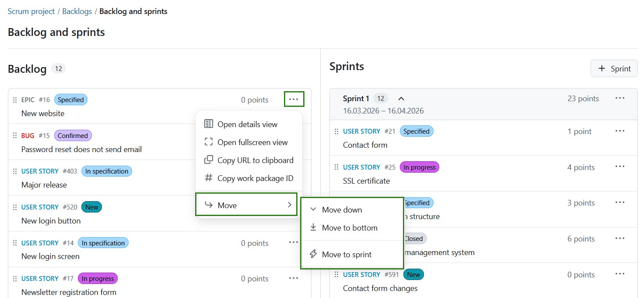Open options menu for USER STORY #21 Contact form
The image size is (644, 298).
coord(620,131)
